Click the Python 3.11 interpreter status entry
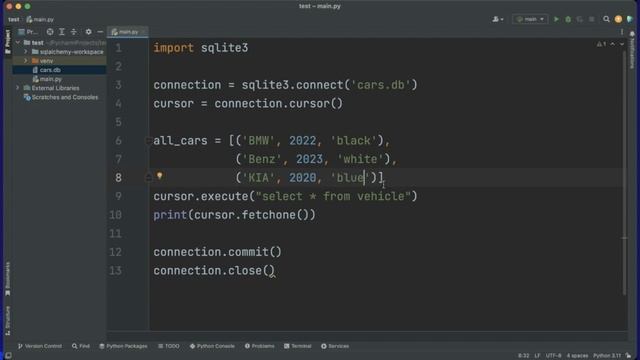640x360 pixels. [x=607, y=356]
